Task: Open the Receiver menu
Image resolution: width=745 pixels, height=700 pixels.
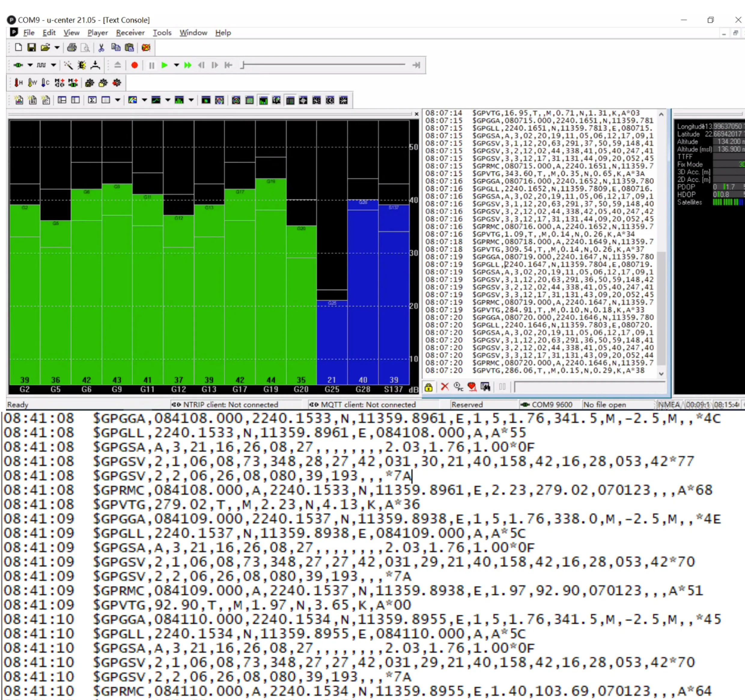Action: (x=130, y=33)
